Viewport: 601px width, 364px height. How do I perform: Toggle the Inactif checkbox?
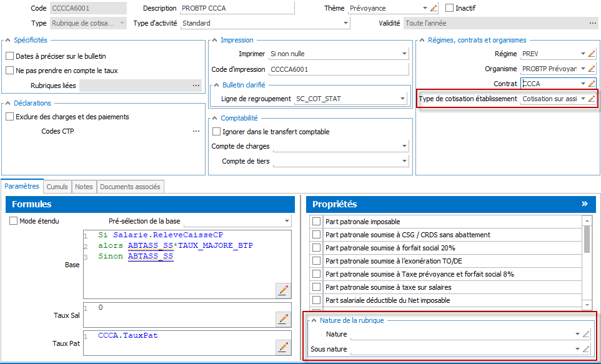tap(449, 8)
